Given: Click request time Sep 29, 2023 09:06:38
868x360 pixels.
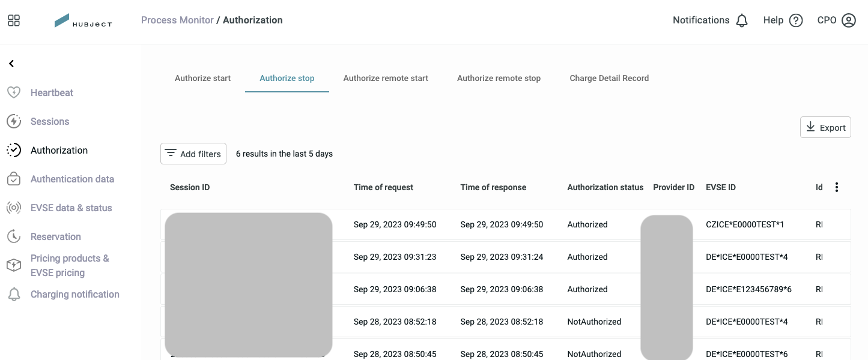Looking at the screenshot, I should [395, 289].
